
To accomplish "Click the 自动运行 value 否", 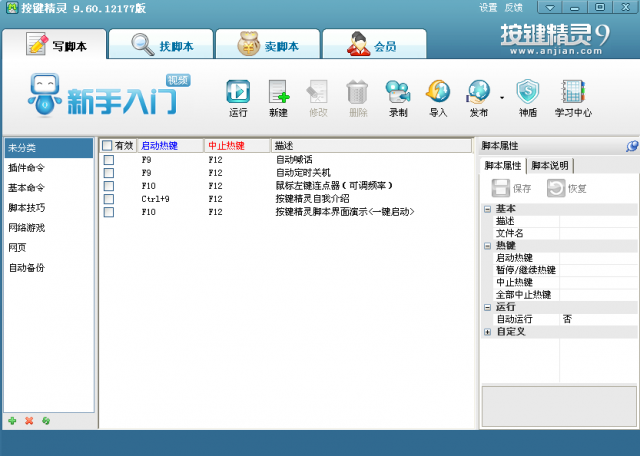I will click(598, 319).
